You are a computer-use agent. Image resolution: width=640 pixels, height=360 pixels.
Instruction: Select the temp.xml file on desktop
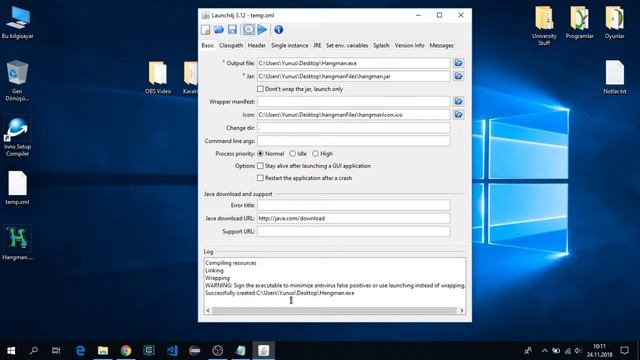(17, 188)
